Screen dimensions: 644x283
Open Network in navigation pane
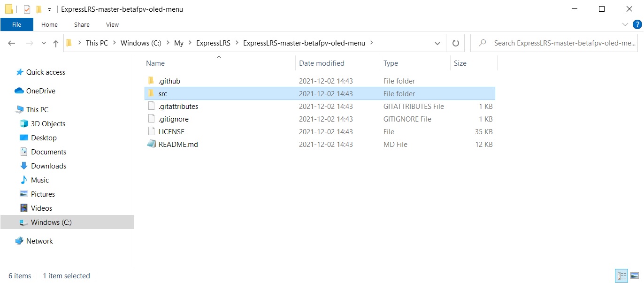39,241
